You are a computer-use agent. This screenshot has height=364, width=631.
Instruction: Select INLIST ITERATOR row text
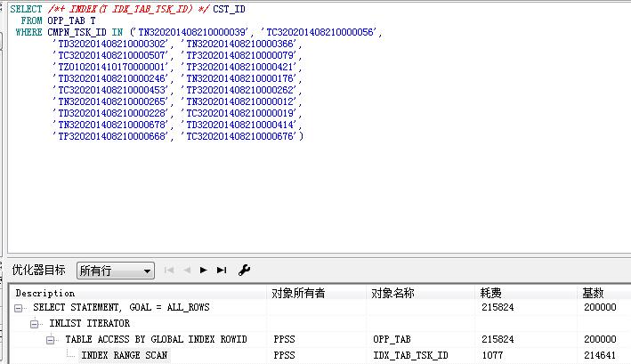coord(89,323)
